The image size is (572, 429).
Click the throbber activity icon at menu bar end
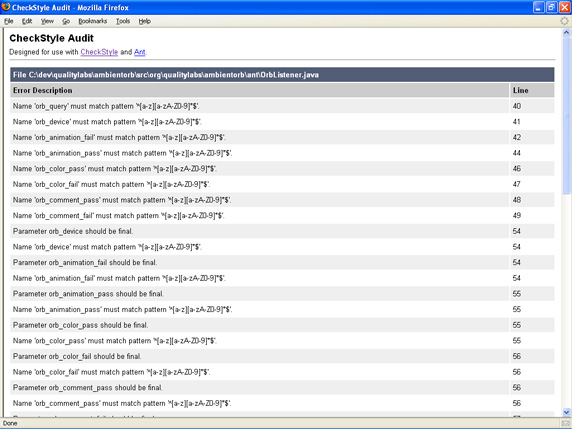pyautogui.click(x=564, y=21)
